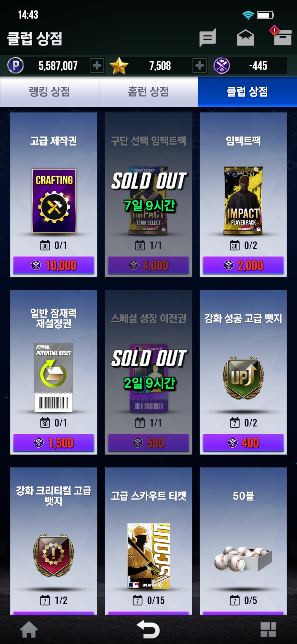Screen dimensions: 297x644
Task: Go to home via house icon
Action: pos(29,630)
